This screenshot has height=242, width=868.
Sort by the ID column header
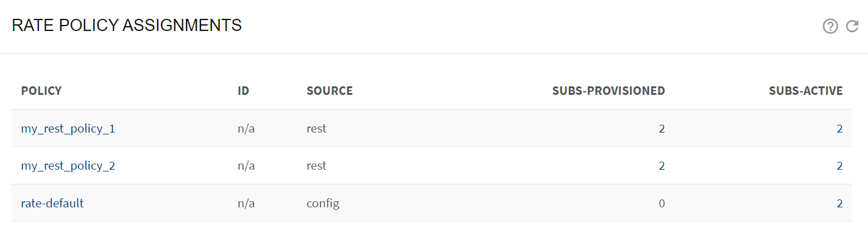[x=244, y=91]
